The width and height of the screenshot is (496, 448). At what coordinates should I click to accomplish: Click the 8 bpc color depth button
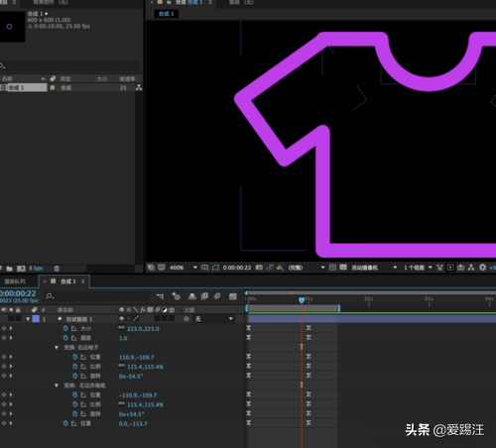tap(36, 269)
